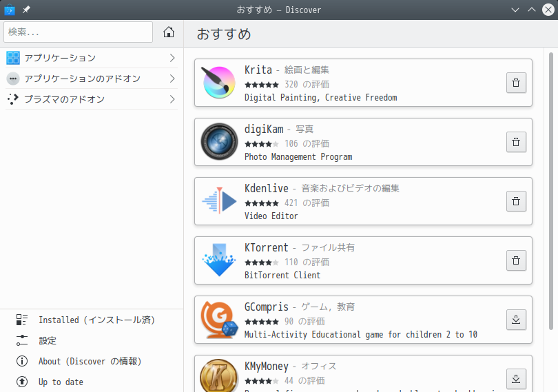Open 設定 settings page
Screen dimensions: 558x392
point(92,340)
